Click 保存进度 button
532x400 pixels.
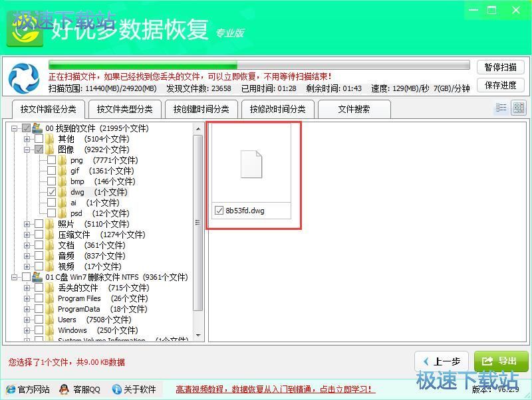(501, 85)
